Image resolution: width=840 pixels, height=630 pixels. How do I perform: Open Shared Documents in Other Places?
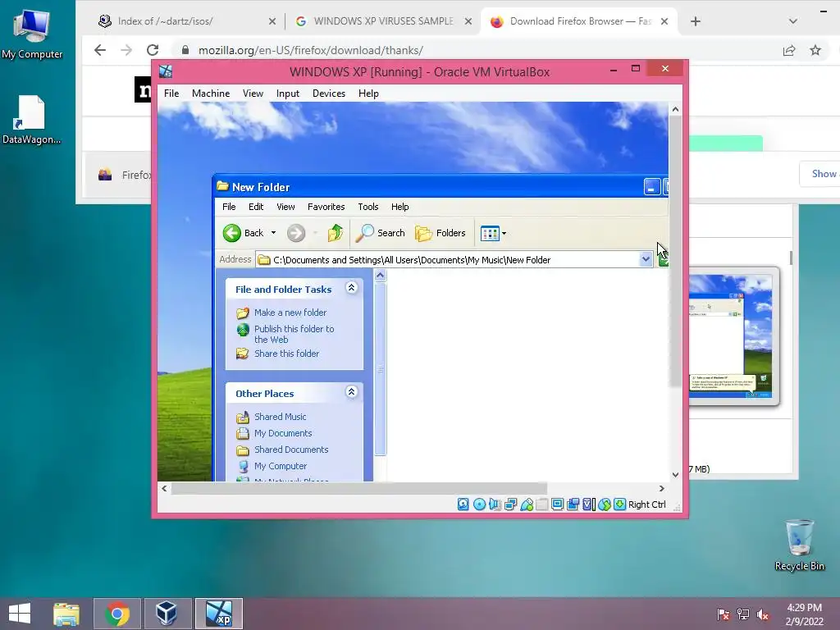click(291, 450)
